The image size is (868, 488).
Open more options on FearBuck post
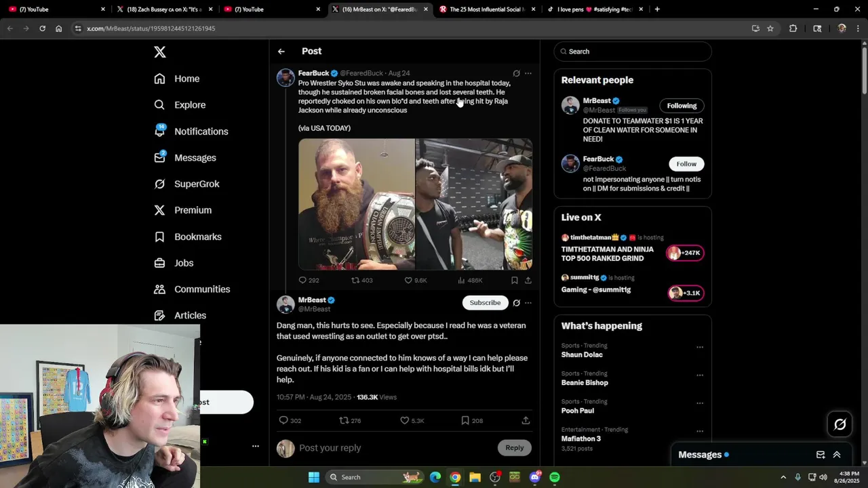pyautogui.click(x=528, y=73)
